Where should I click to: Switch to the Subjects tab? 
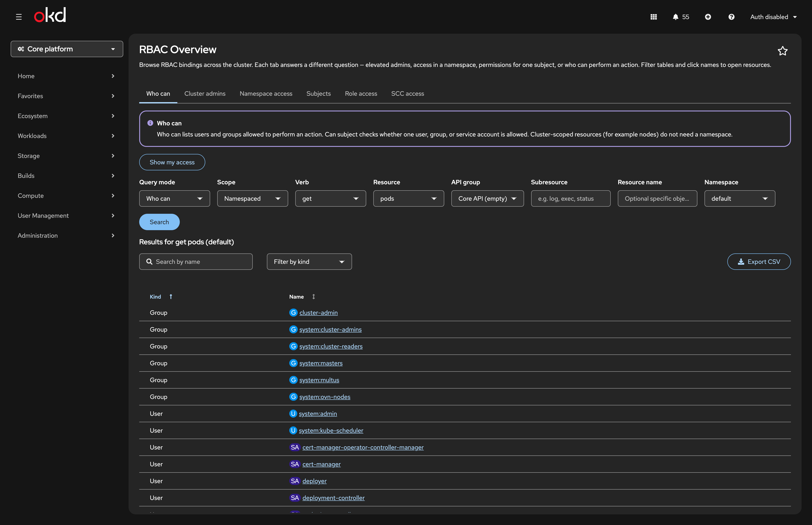click(x=318, y=93)
